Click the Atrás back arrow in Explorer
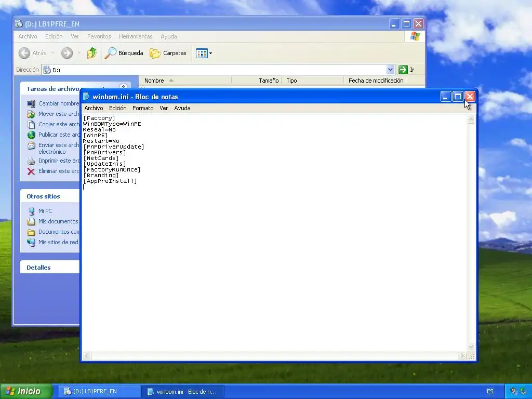This screenshot has height=399, width=532. [x=24, y=53]
